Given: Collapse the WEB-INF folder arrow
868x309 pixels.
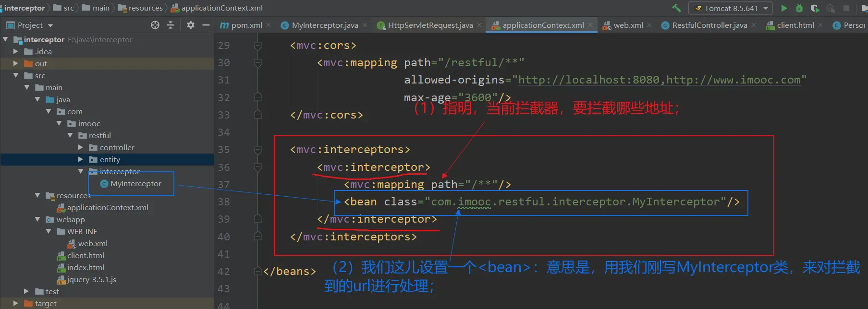Looking at the screenshot, I should pos(49,231).
